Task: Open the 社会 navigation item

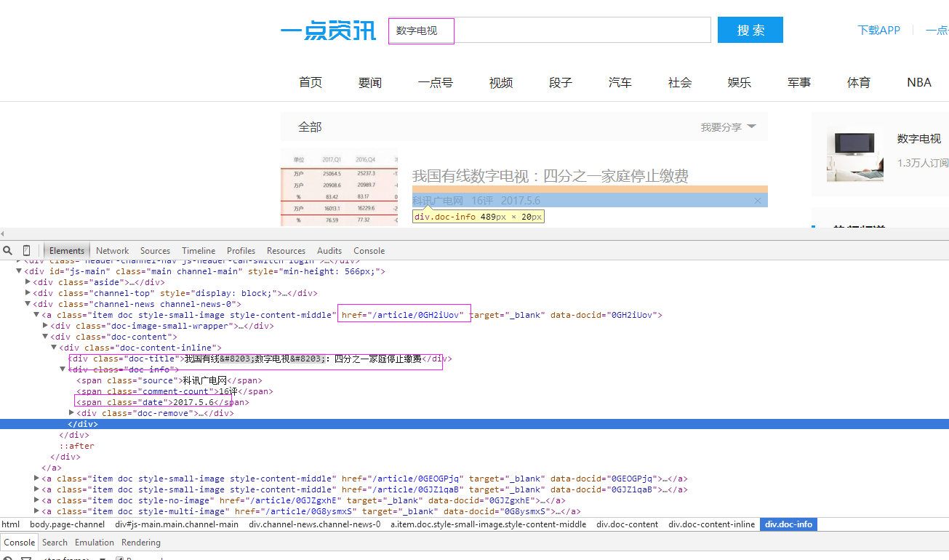Action: click(680, 83)
